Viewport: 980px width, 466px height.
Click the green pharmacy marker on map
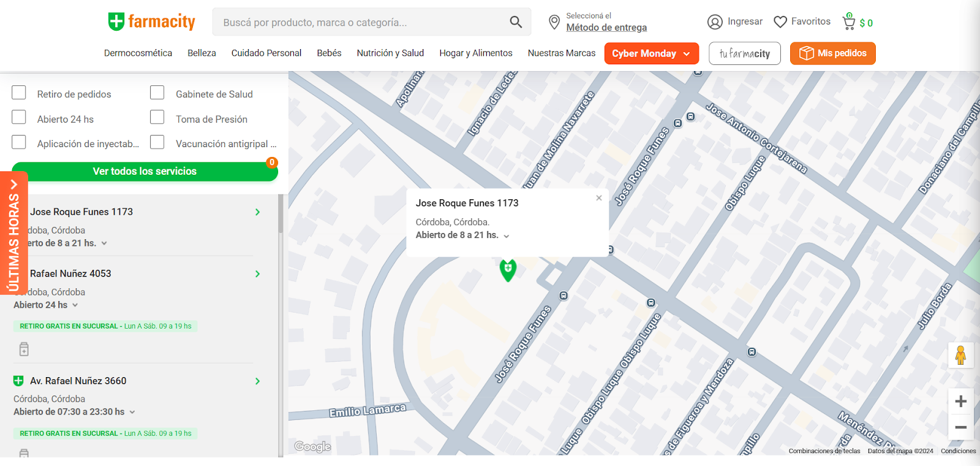[508, 270]
